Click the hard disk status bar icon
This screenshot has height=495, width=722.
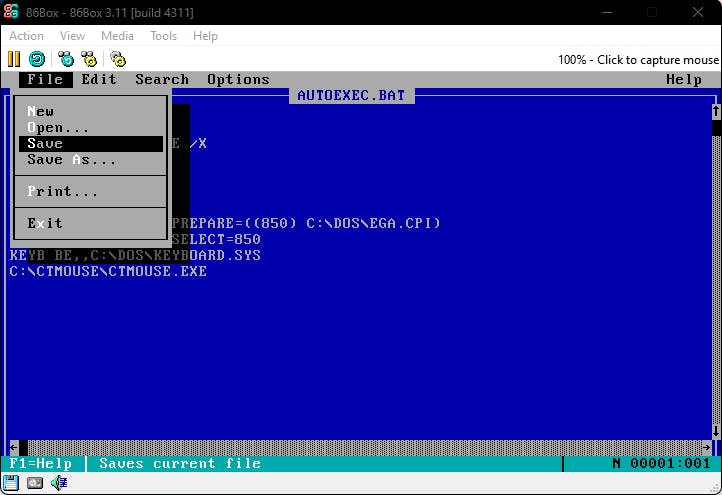35,483
